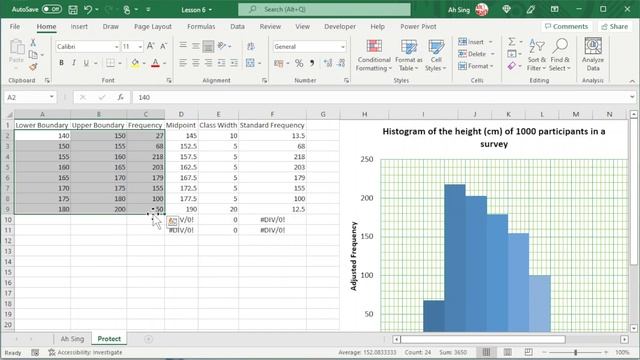Switch to the Power Pivot tab

[x=418, y=27]
